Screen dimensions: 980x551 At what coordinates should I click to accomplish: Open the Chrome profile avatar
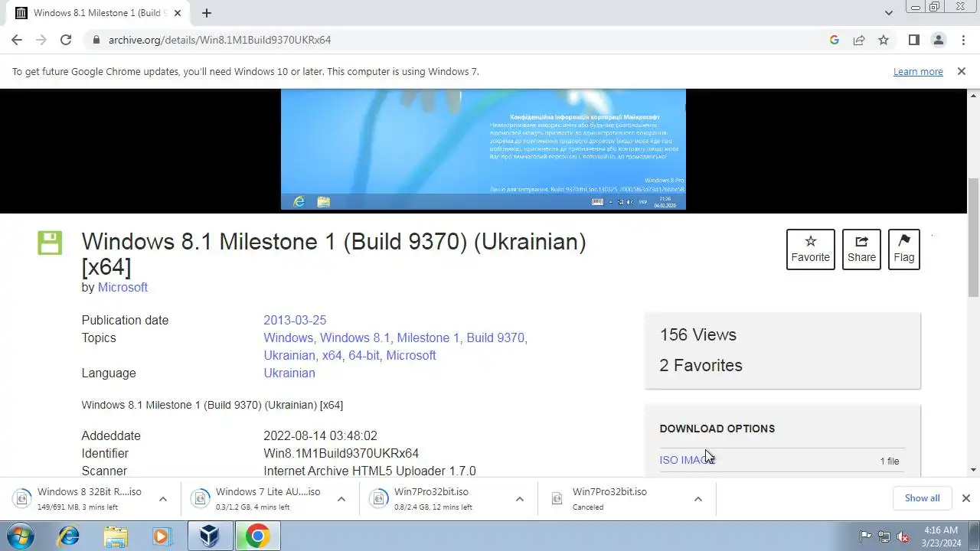(x=938, y=40)
